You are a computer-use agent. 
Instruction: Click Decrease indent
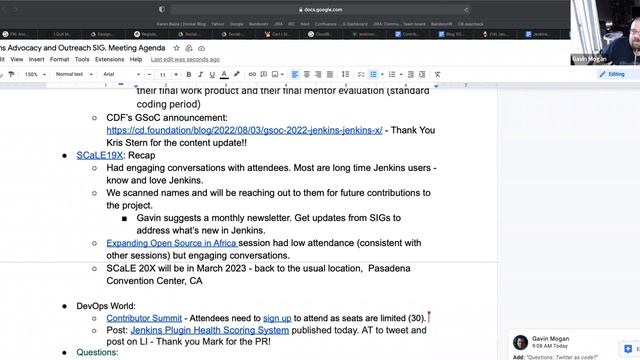click(411, 74)
